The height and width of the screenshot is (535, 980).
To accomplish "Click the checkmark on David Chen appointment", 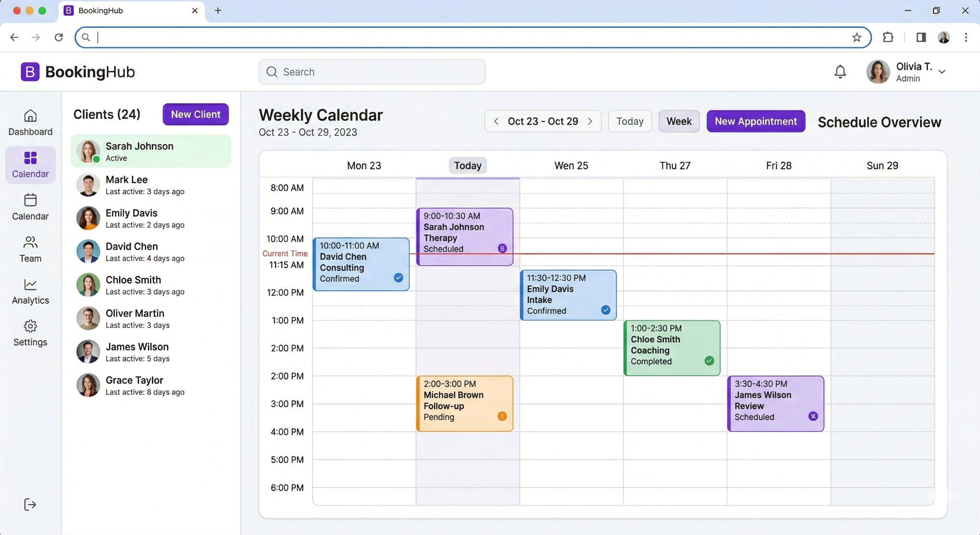I will 398,278.
